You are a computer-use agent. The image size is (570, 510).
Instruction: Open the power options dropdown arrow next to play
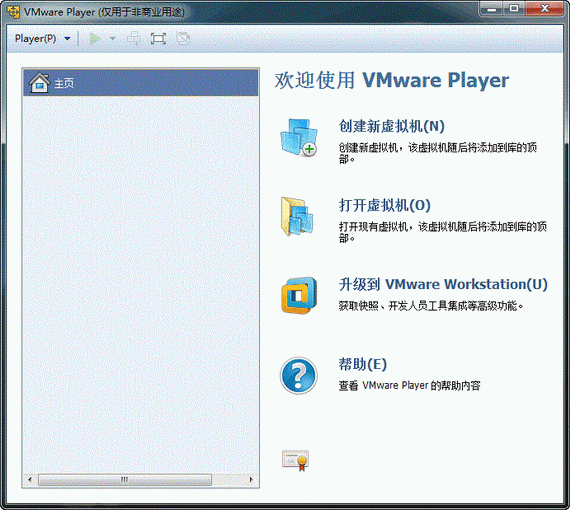(113, 39)
